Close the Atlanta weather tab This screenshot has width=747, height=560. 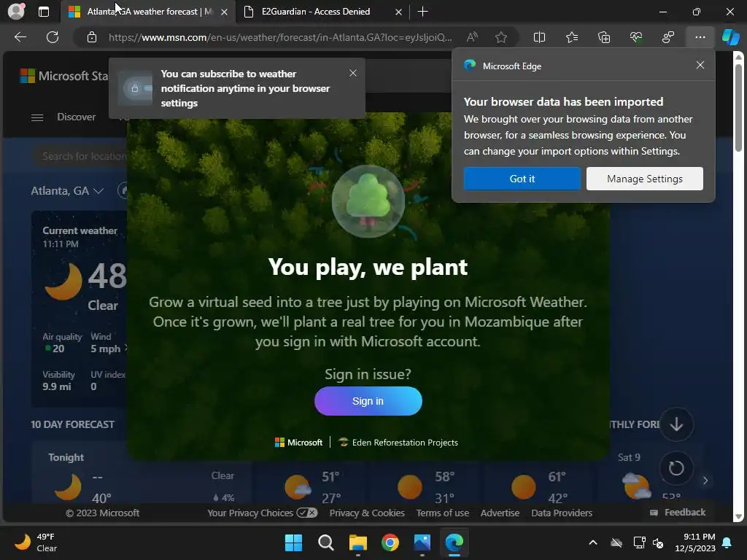[224, 12]
